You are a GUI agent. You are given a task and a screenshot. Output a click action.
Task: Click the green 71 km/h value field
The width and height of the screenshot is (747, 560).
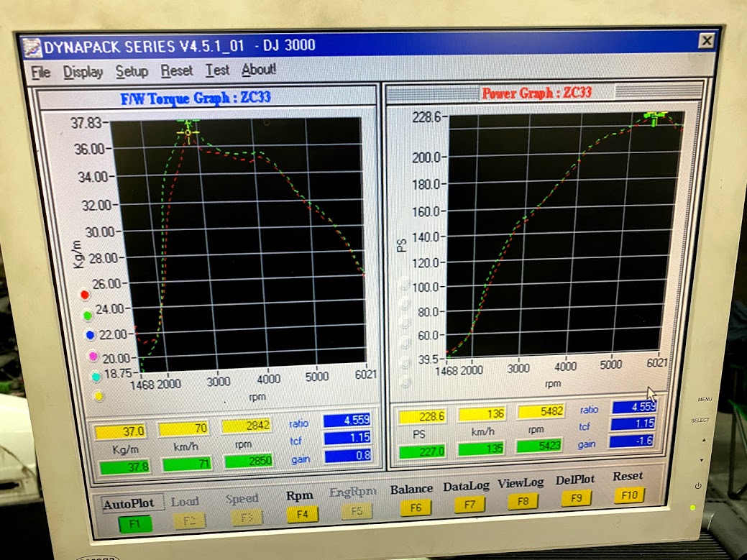(x=187, y=464)
